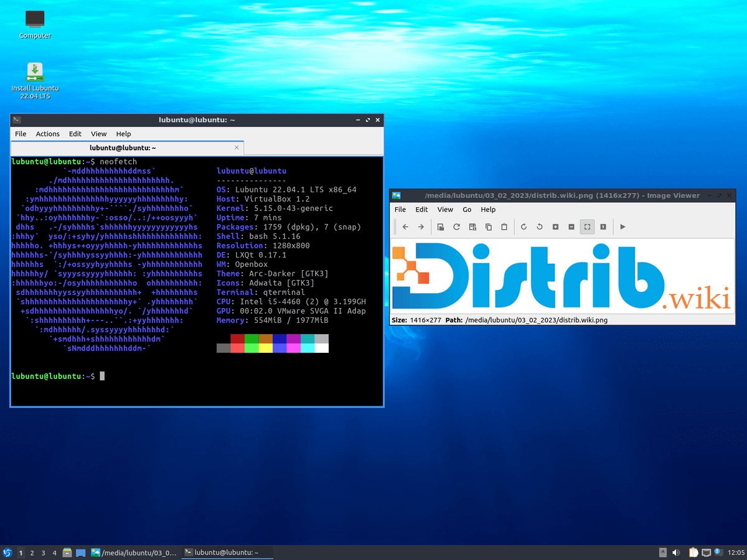Rotate the image clockwise
The height and width of the screenshot is (560, 747).
tap(524, 226)
